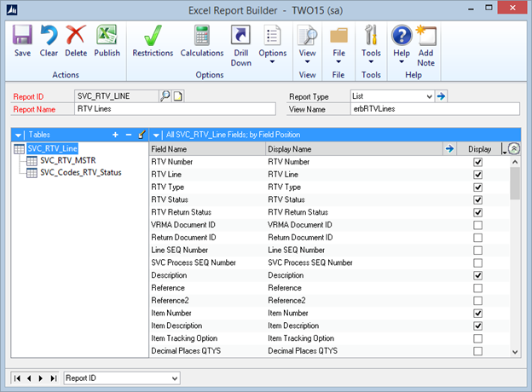
Task: Expand the Help dropdown arrow
Action: pos(402,61)
